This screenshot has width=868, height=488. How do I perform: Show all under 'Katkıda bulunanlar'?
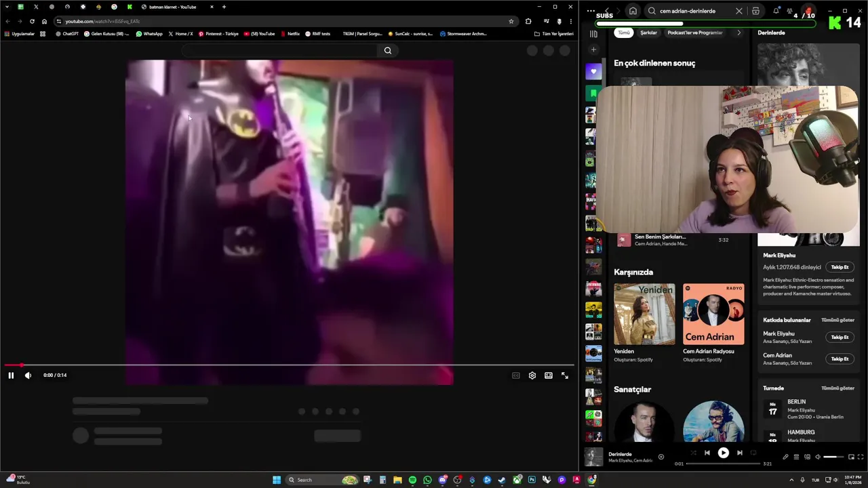[x=837, y=320]
